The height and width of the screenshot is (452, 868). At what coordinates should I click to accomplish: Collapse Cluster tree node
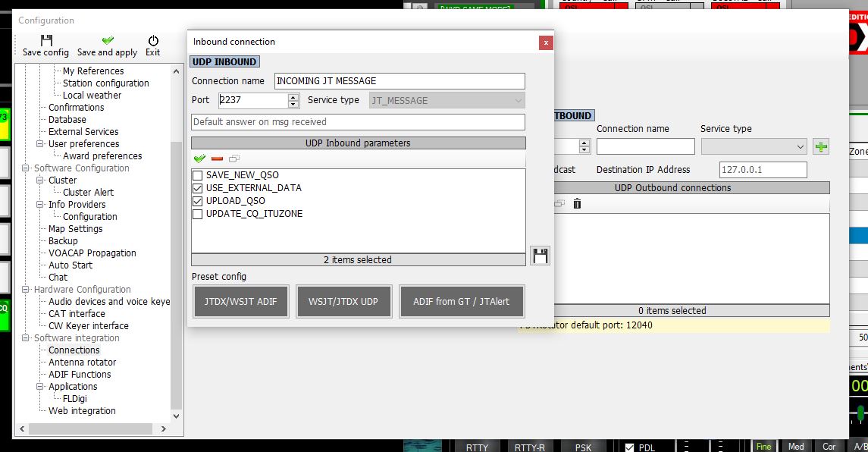[40, 180]
